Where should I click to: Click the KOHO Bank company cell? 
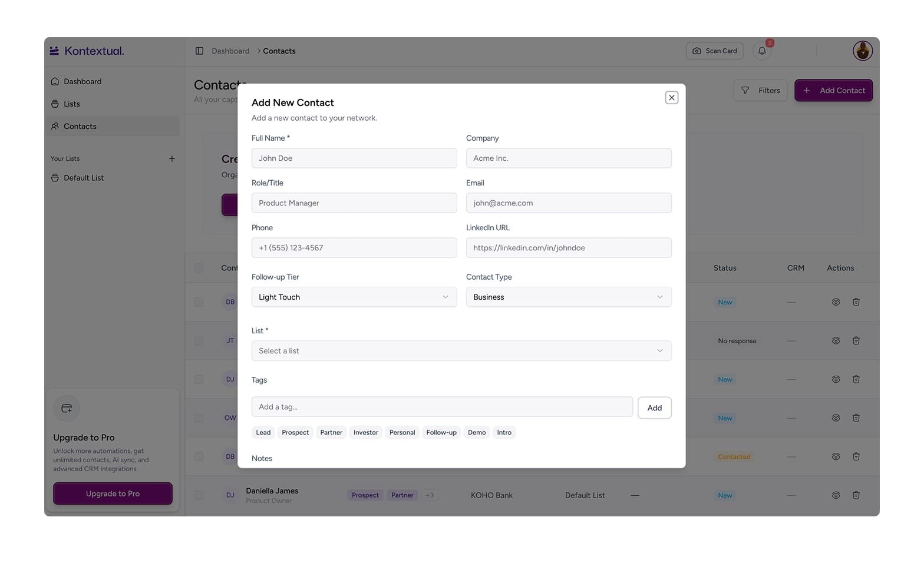(491, 495)
